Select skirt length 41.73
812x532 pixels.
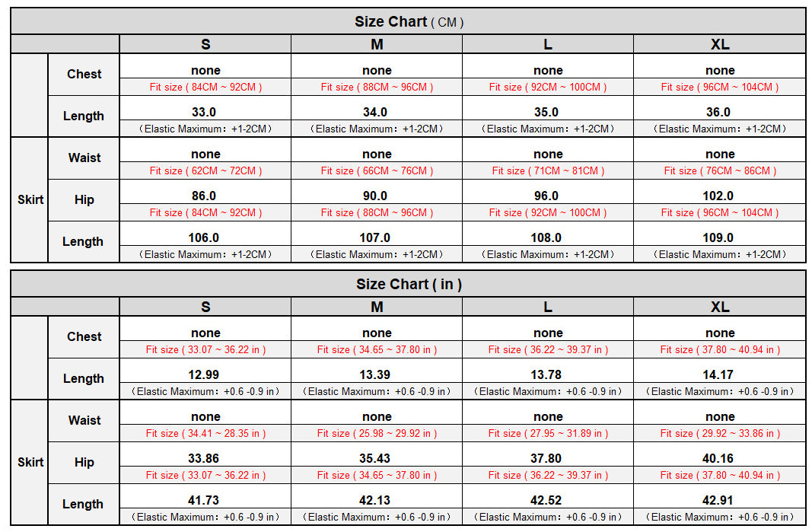click(204, 500)
